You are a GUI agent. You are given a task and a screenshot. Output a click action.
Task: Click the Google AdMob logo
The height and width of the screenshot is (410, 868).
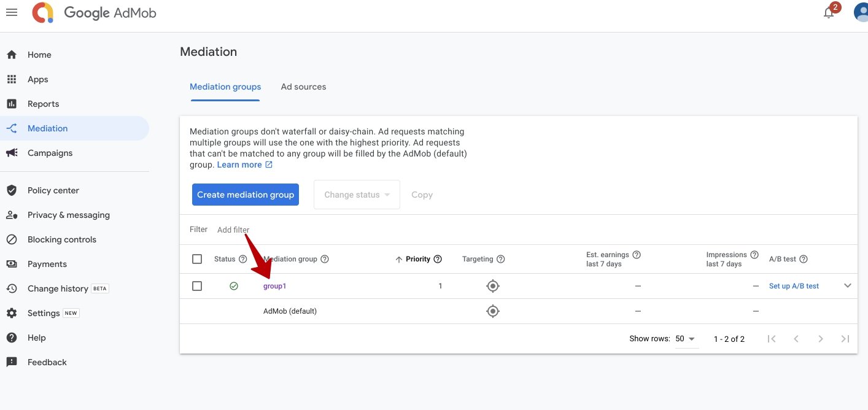(95, 13)
